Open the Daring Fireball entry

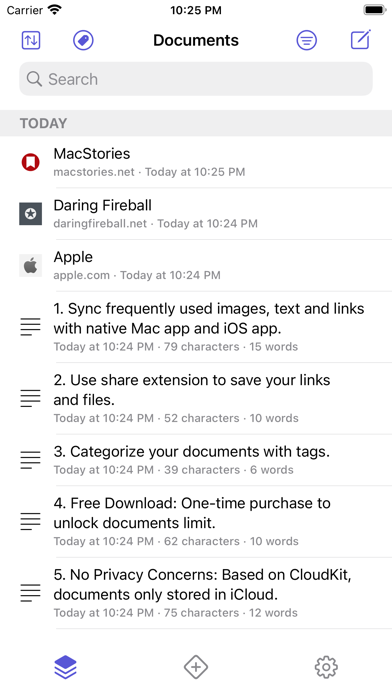196,214
